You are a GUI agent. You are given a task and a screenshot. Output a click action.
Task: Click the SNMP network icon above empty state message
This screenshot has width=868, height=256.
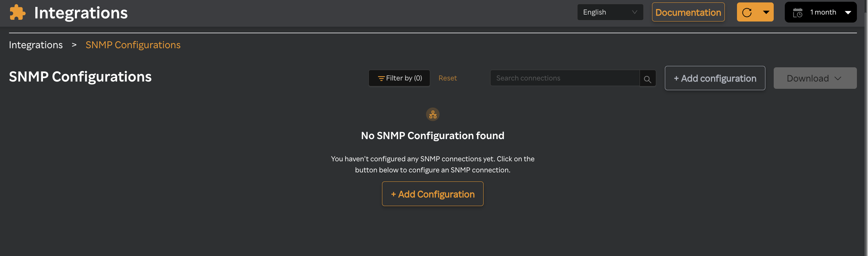point(432,114)
